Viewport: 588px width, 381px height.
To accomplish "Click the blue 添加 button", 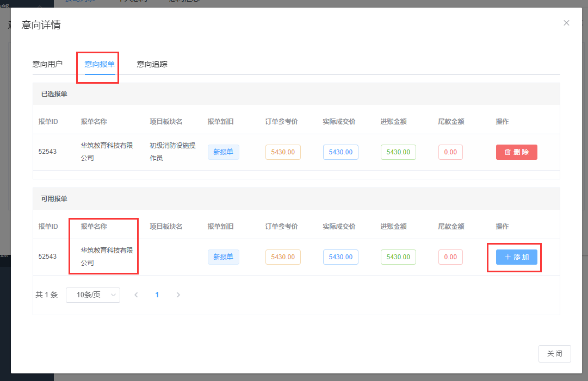I will click(x=516, y=257).
